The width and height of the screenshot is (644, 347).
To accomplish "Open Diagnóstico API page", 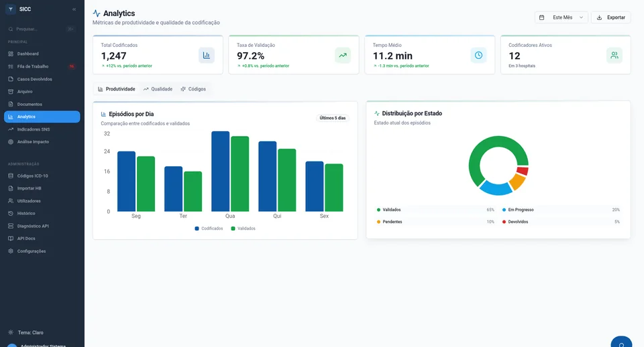I will pyautogui.click(x=42, y=226).
